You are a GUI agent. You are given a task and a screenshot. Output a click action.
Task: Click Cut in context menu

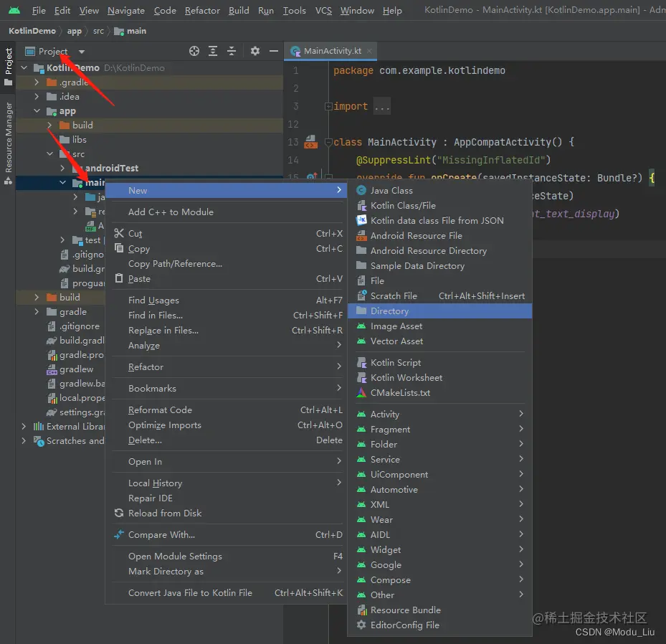(227, 234)
